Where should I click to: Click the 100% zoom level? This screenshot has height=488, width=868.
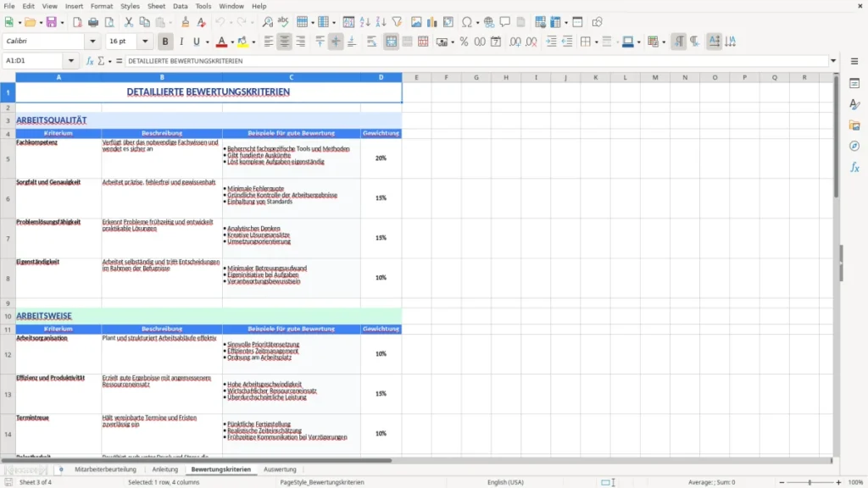(856, 482)
